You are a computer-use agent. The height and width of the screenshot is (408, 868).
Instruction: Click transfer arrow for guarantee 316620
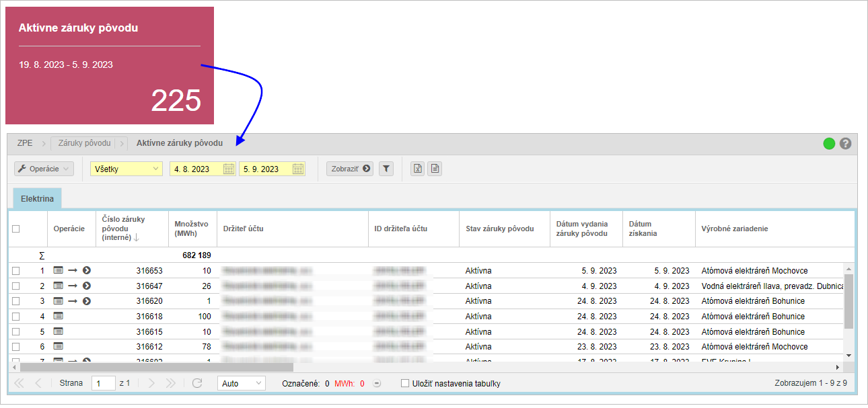coord(73,301)
